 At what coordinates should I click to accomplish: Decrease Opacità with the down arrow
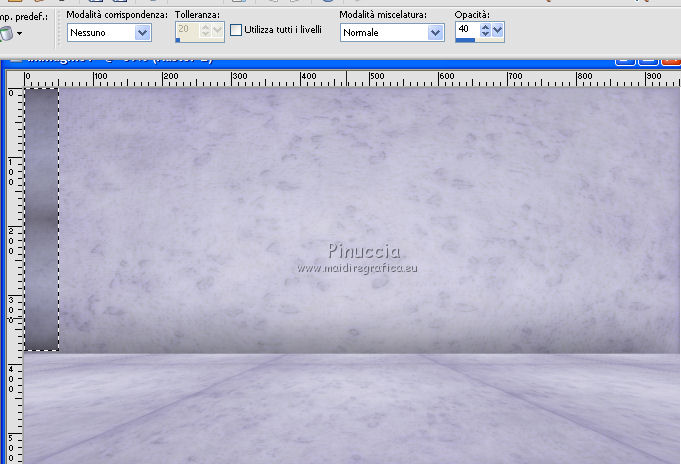[x=485, y=35]
